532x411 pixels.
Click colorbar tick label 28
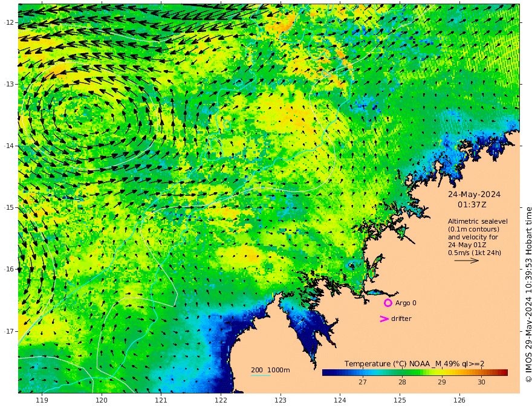402,382
